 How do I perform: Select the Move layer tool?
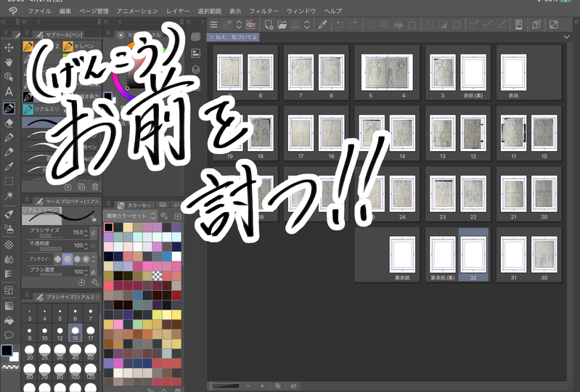click(x=9, y=47)
